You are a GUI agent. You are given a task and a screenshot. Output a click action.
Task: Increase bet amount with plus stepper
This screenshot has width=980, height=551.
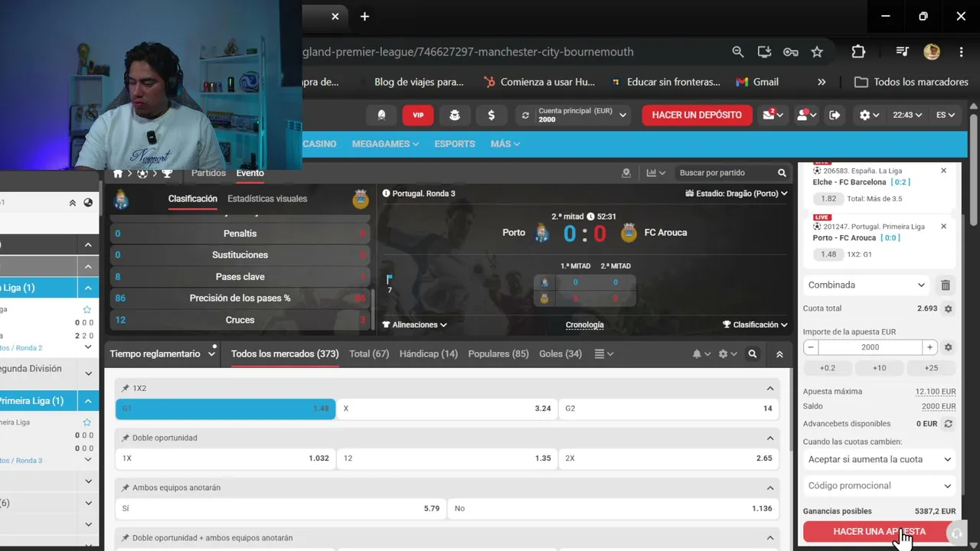pyautogui.click(x=930, y=347)
